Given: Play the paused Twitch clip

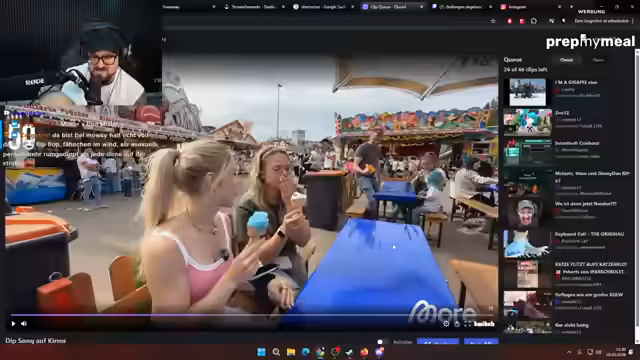Looking at the screenshot, I should pos(13,324).
